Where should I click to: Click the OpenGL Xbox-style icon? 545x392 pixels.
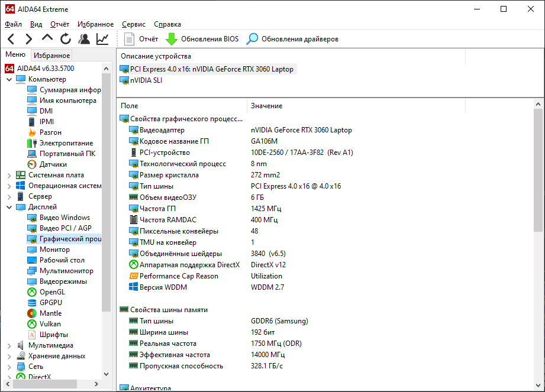coord(32,292)
